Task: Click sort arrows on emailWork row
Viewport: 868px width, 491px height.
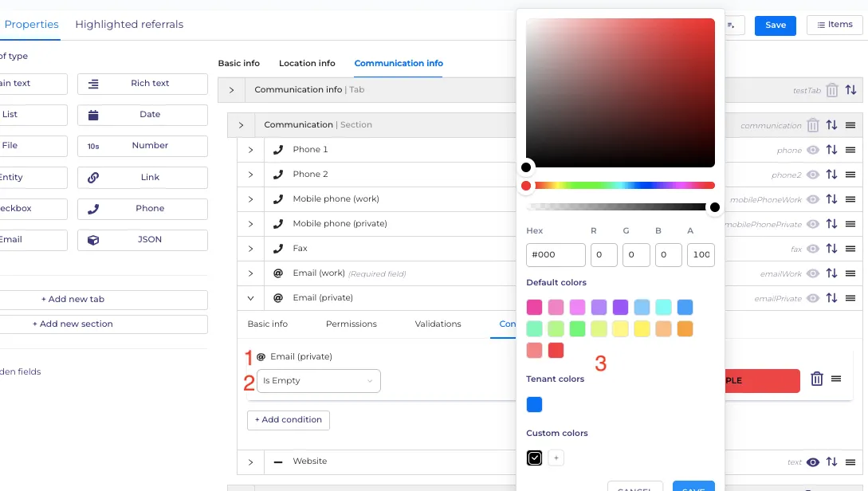Action: click(x=831, y=273)
